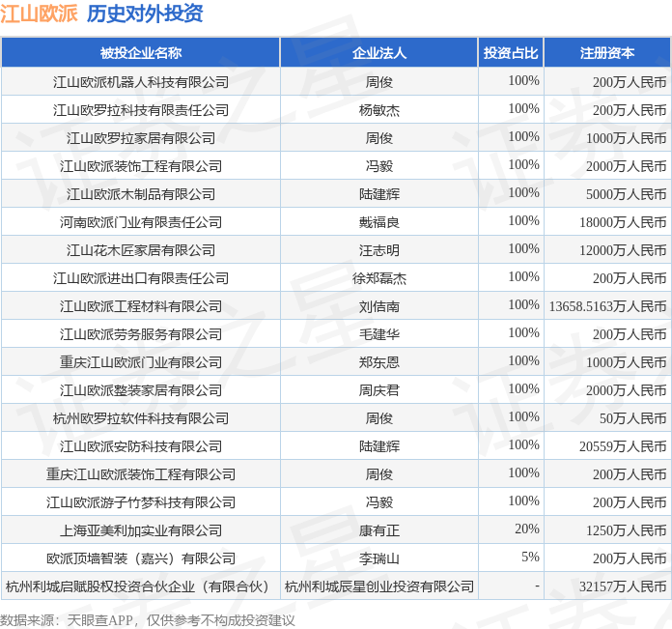Select legal person 戴福良
Viewport: 672px width, 629px height.
(x=378, y=222)
